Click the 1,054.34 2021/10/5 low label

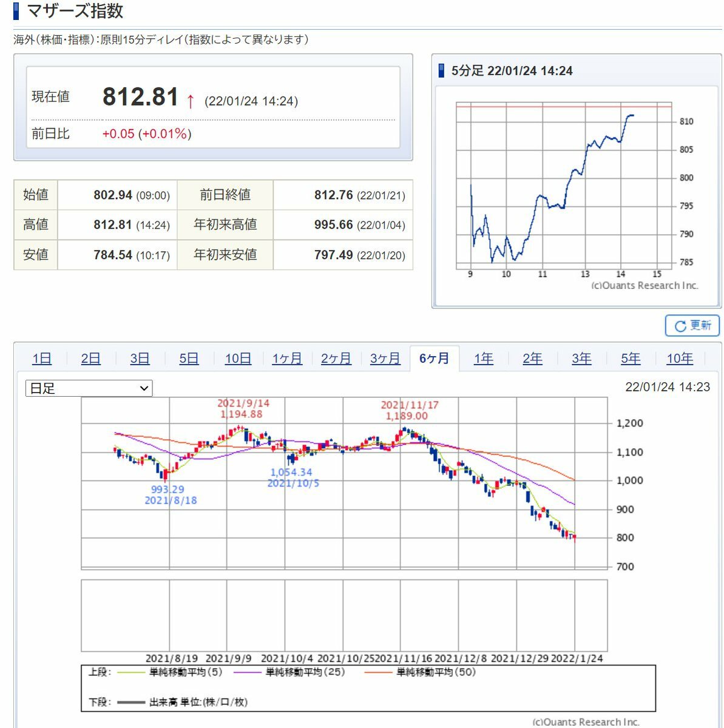tap(293, 477)
